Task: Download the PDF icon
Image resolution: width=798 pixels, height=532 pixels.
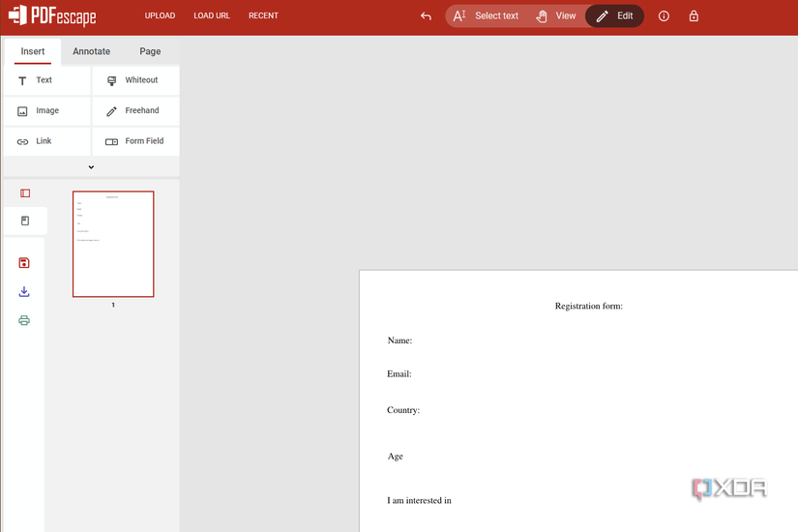Action: pos(24,292)
